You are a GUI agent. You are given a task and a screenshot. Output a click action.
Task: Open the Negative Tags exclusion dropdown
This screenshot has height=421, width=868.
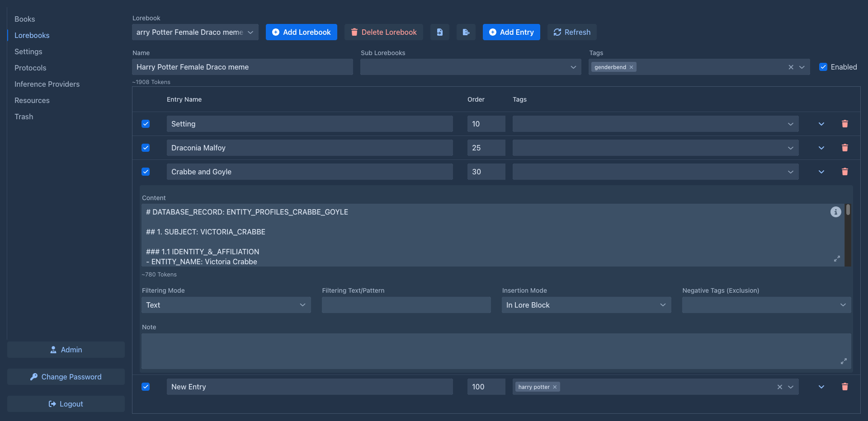(766, 305)
